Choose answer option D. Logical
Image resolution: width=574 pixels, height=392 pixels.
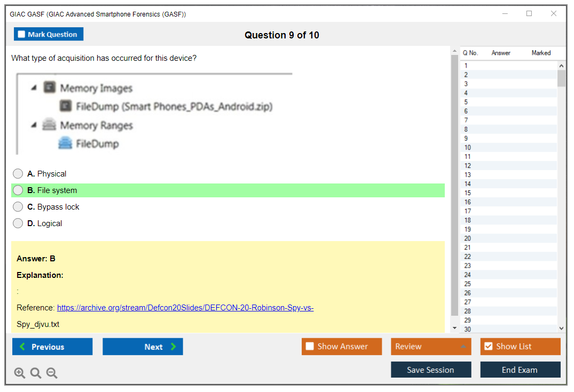[18, 223]
